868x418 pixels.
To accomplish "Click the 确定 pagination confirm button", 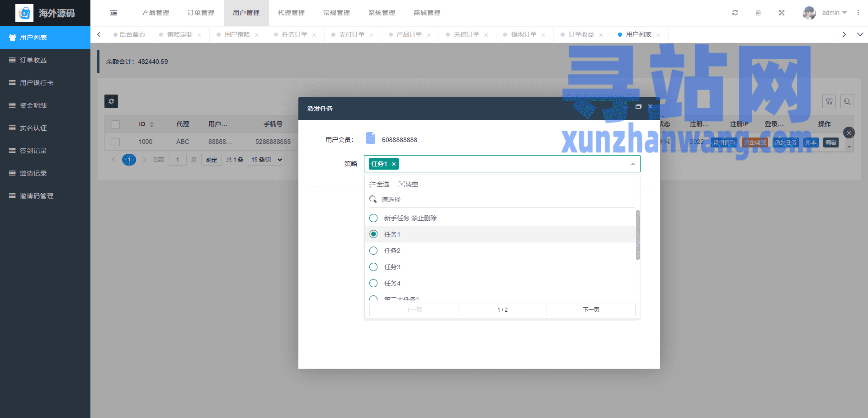I will pos(212,160).
